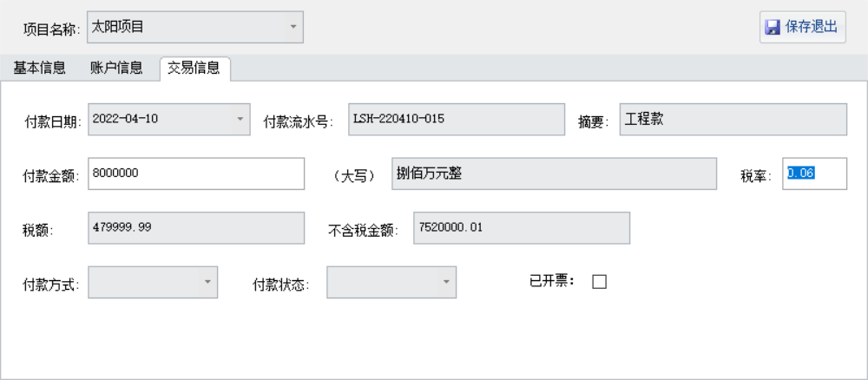Click the floppy disk save icon

(x=772, y=28)
